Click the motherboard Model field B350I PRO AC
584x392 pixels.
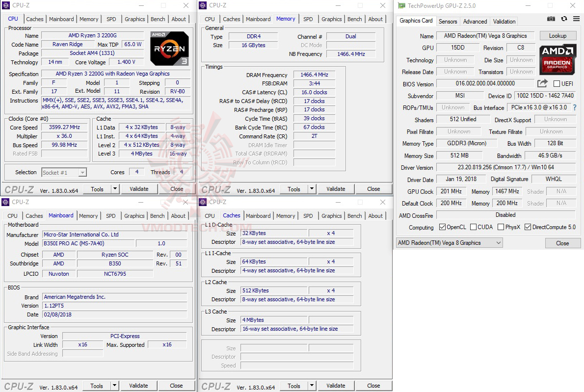tap(88, 243)
